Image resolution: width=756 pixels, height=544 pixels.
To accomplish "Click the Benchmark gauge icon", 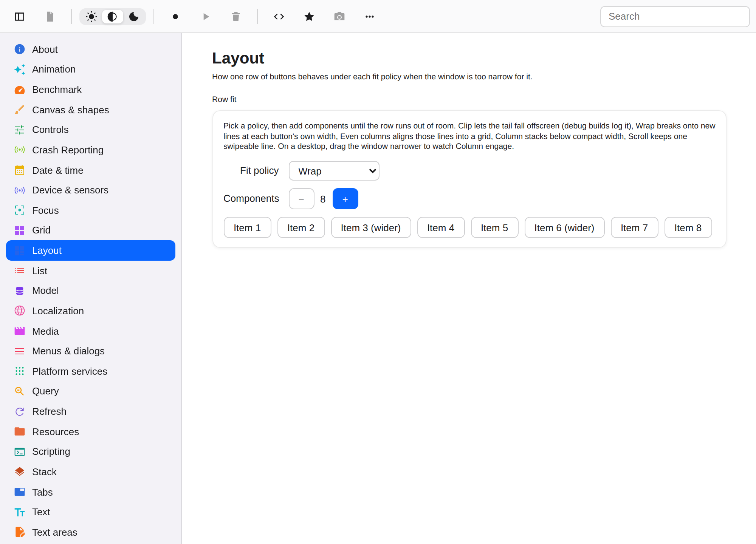I will click(x=20, y=90).
